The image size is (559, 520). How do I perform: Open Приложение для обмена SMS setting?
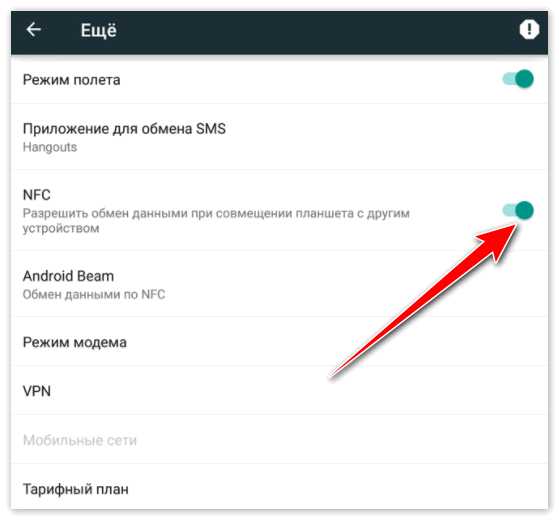point(280,137)
